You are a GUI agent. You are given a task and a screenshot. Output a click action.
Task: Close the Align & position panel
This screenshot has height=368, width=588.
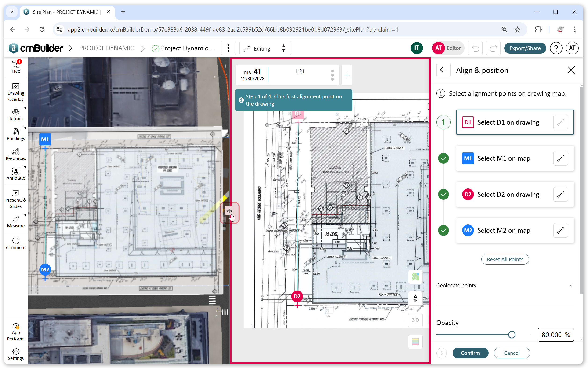coord(571,70)
